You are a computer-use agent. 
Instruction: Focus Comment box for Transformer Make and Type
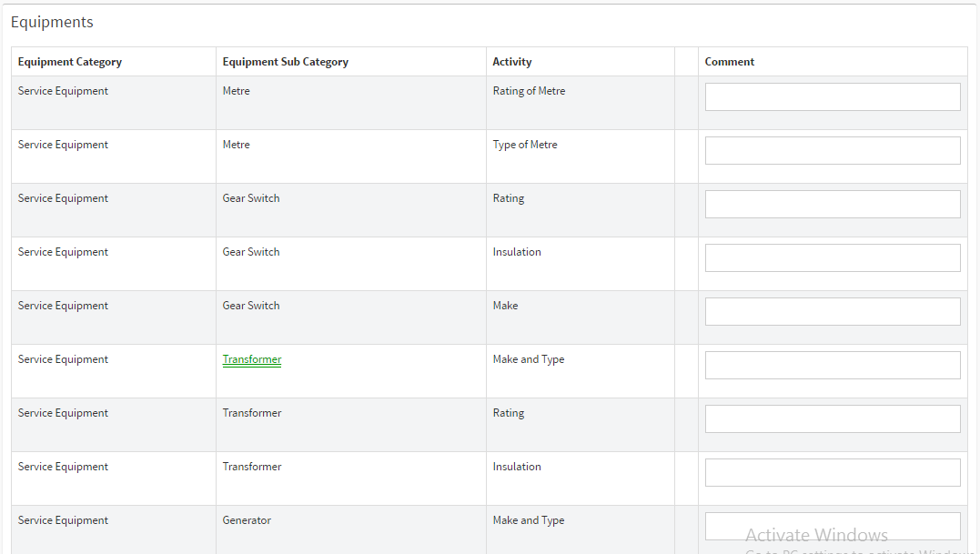[832, 366]
